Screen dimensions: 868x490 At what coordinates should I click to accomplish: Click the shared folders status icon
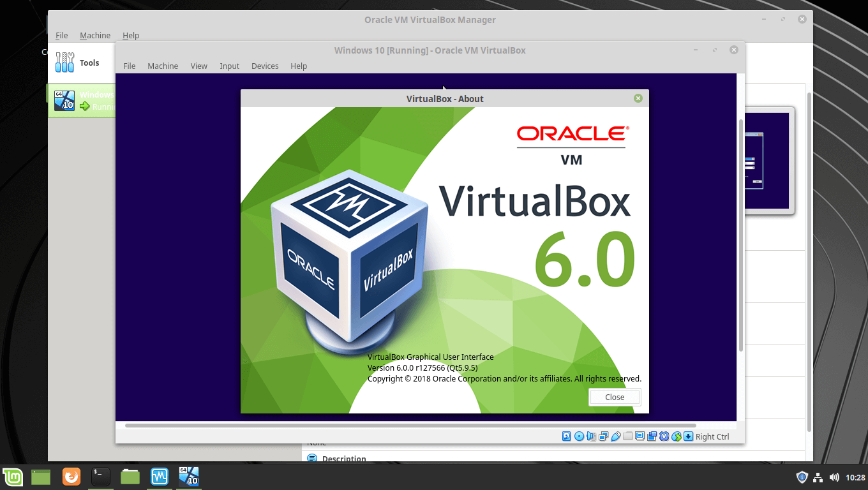(628, 436)
